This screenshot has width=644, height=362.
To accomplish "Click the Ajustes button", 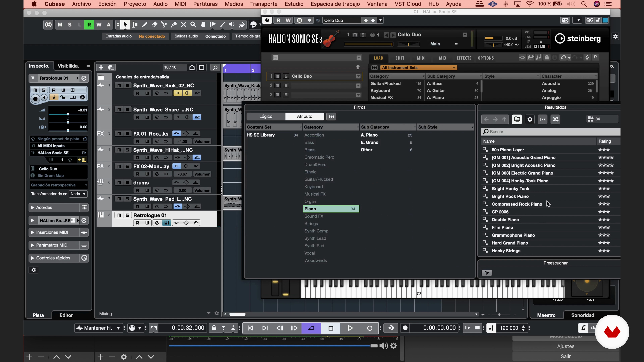I will pyautogui.click(x=566, y=346).
